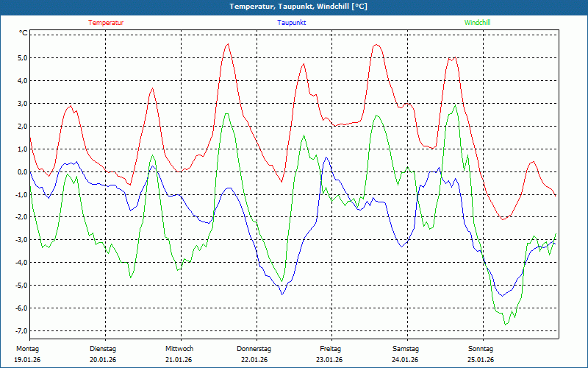Select the Dienstag day label
Image resolution: width=588 pixels, height=368 pixels.
(x=103, y=349)
